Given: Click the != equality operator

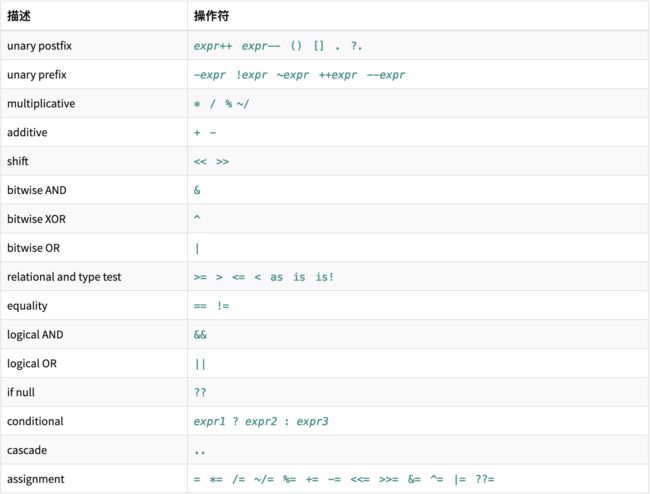Looking at the screenshot, I should (223, 306).
